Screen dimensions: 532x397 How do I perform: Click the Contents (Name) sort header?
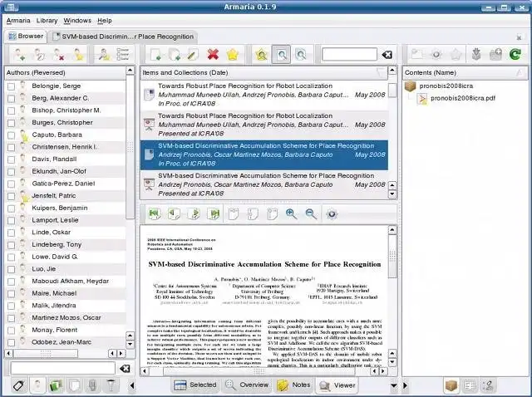[465, 72]
